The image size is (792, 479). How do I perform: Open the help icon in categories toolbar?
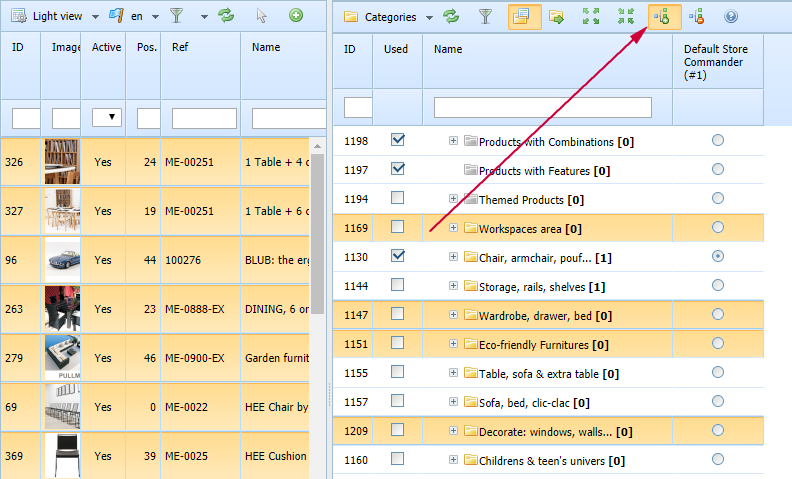pos(731,16)
